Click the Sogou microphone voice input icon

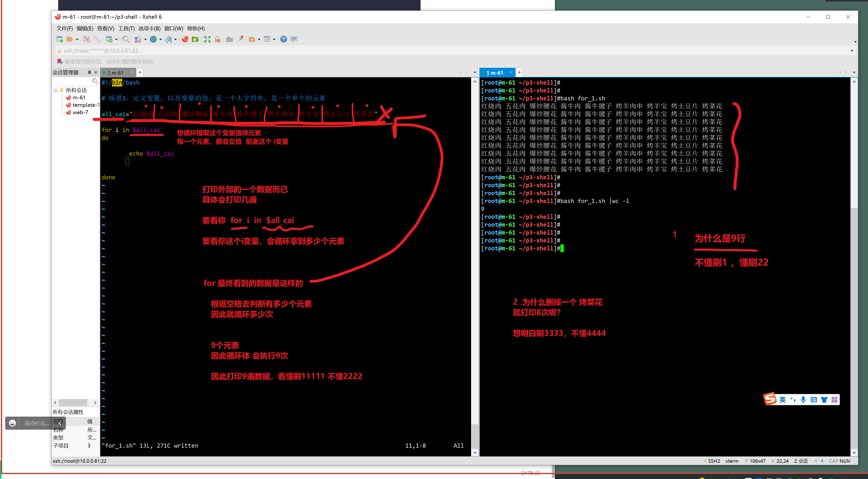click(803, 400)
